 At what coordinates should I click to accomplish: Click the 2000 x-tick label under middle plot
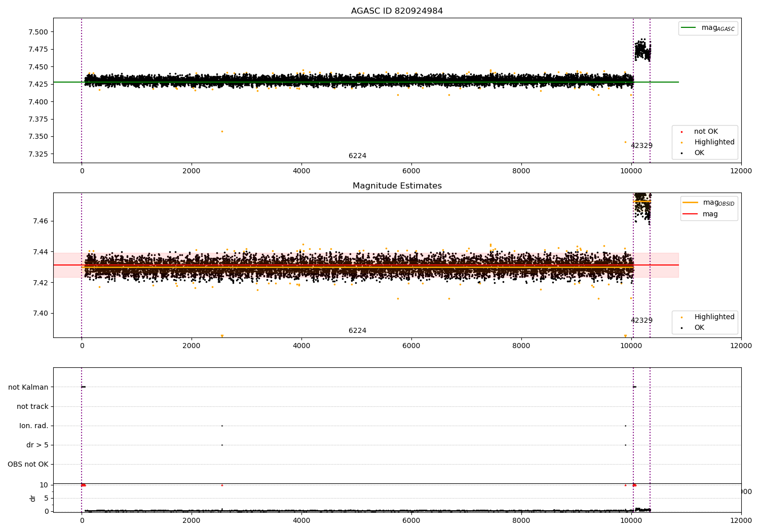pos(192,346)
